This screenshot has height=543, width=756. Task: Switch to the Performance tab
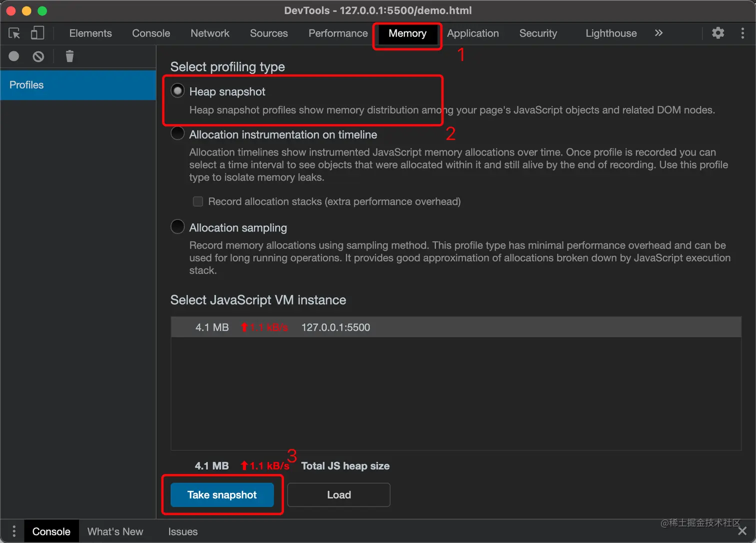(338, 33)
